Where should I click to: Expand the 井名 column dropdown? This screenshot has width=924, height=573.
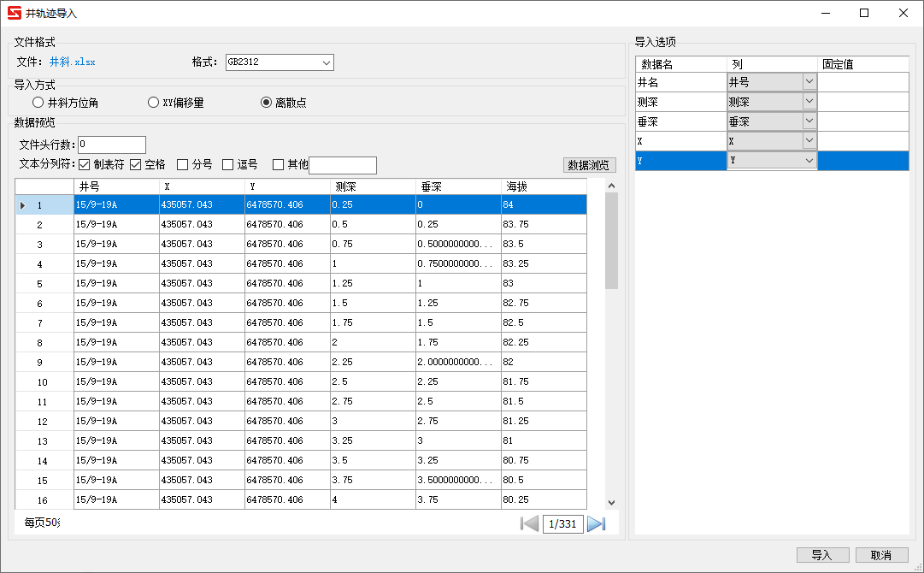pyautogui.click(x=809, y=82)
